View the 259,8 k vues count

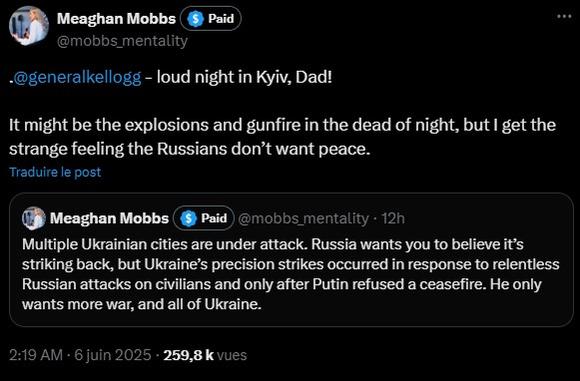tap(205, 355)
